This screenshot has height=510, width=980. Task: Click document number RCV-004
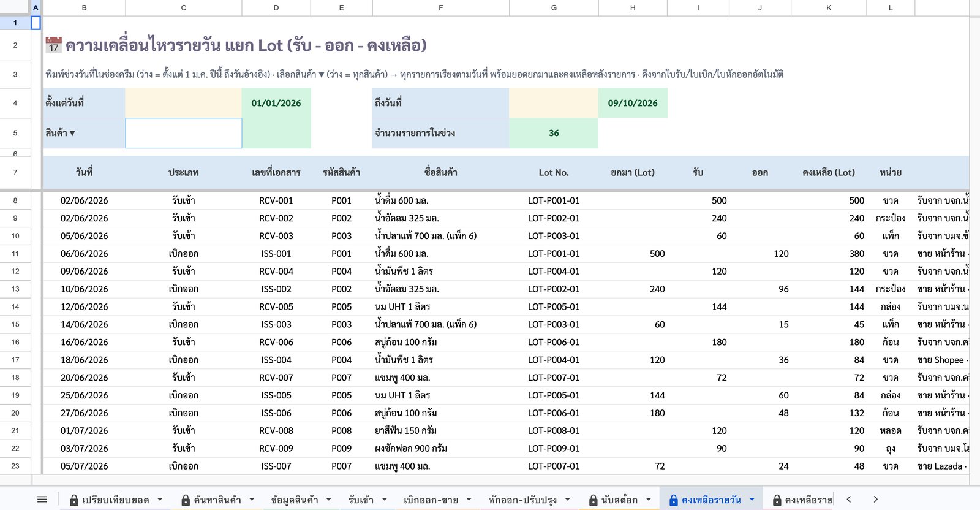(276, 271)
